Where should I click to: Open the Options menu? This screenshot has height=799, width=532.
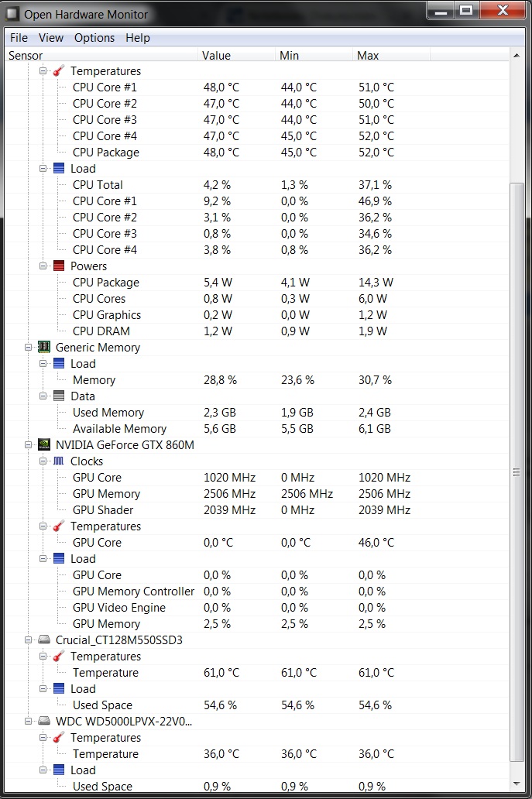(x=94, y=38)
